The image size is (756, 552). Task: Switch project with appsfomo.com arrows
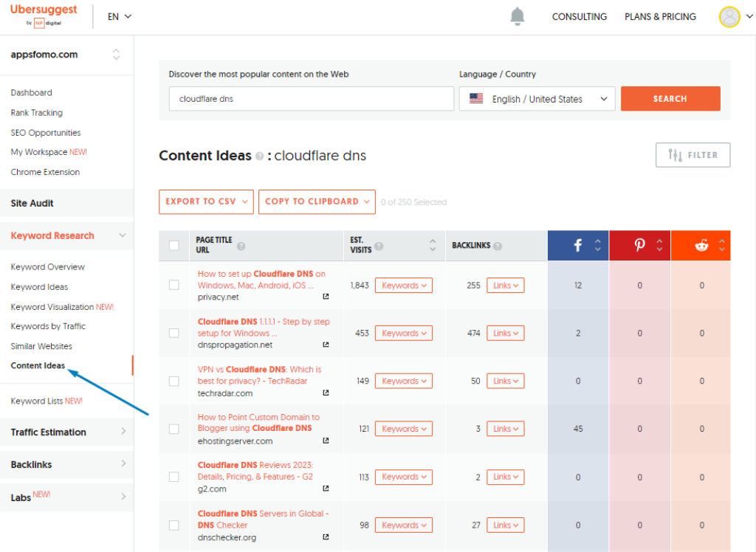[116, 54]
